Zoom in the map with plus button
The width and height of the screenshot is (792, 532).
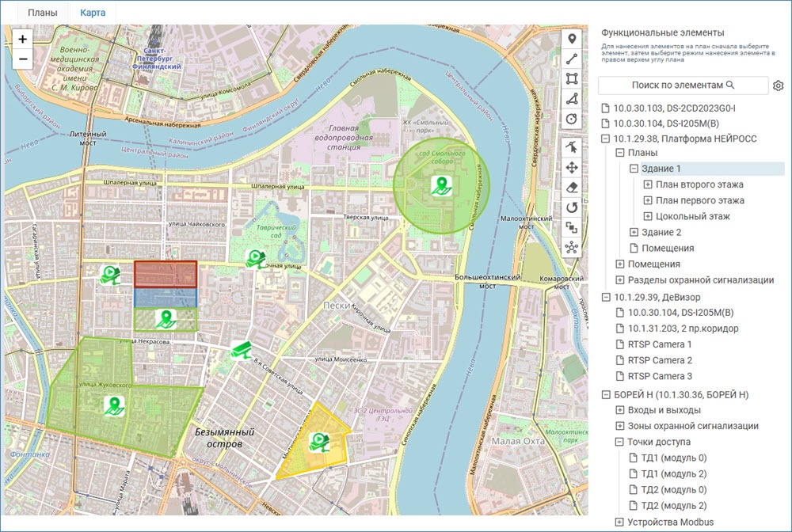click(23, 39)
